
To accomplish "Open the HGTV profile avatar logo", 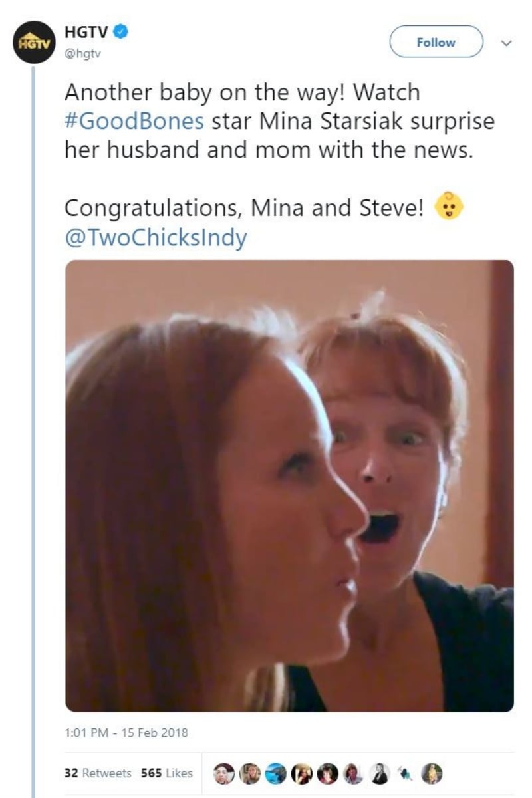I will point(34,42).
